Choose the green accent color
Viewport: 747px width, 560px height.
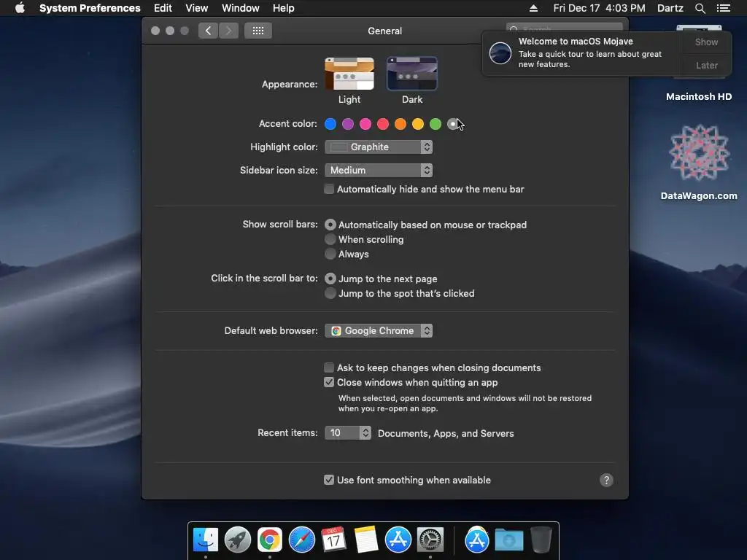[436, 124]
